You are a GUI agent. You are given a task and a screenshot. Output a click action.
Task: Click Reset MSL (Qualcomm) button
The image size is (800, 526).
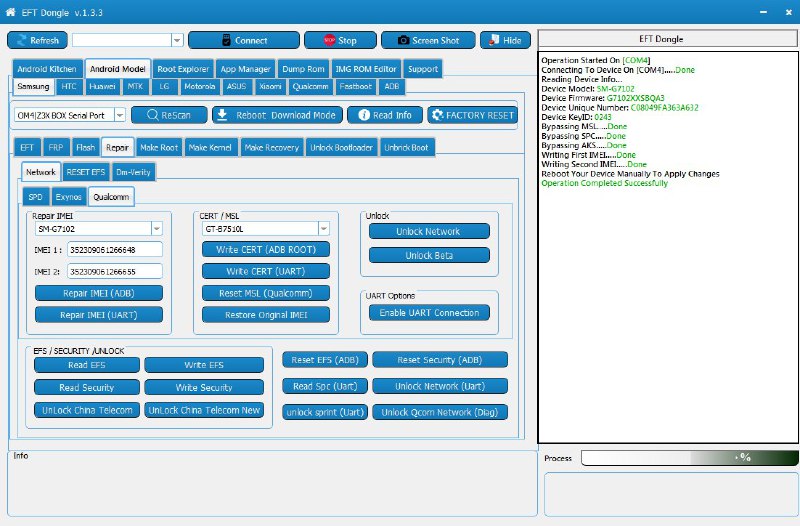coord(266,293)
